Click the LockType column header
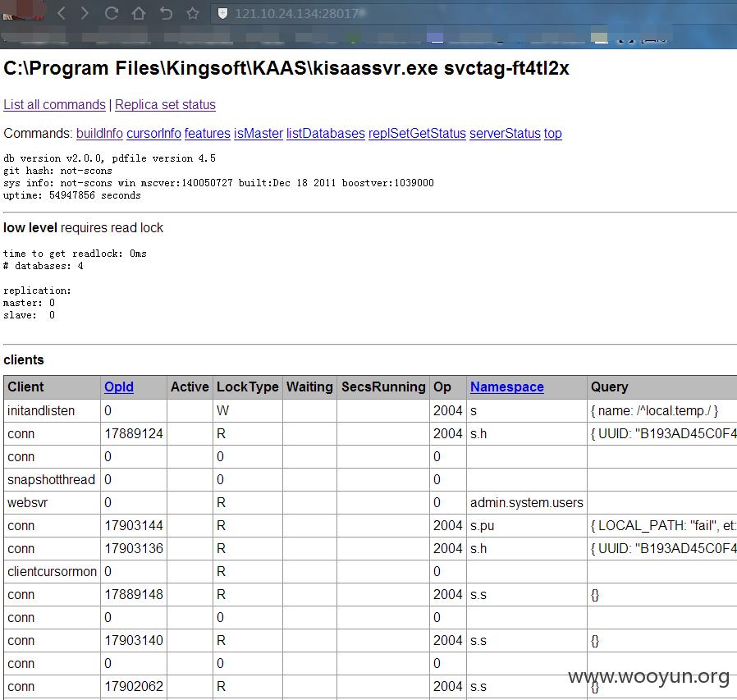This screenshot has width=737, height=700. coord(248,387)
